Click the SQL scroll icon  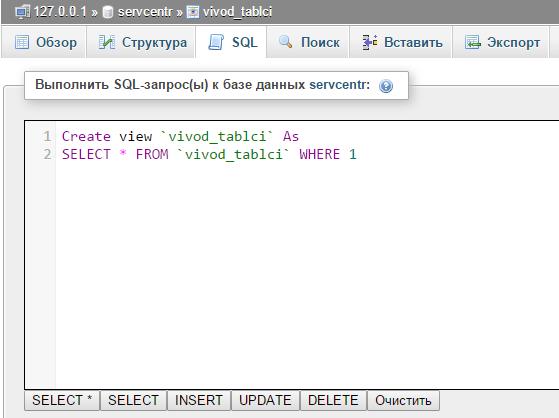coord(216,42)
